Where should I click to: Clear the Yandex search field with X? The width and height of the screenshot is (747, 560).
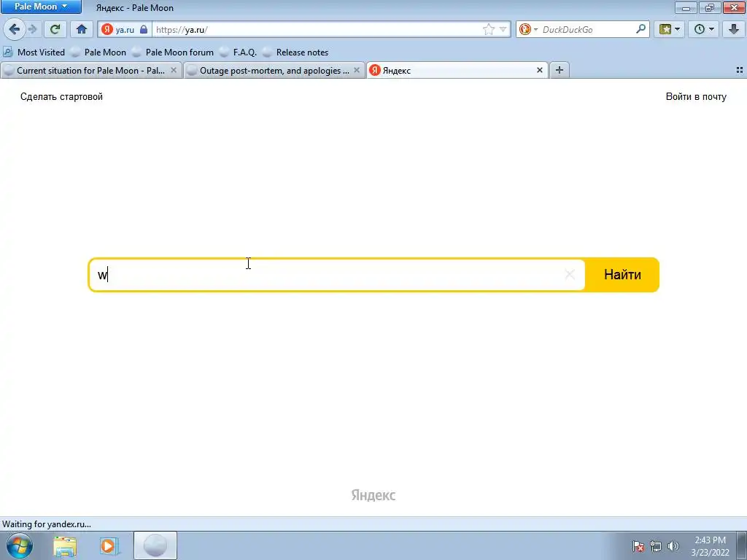point(569,274)
